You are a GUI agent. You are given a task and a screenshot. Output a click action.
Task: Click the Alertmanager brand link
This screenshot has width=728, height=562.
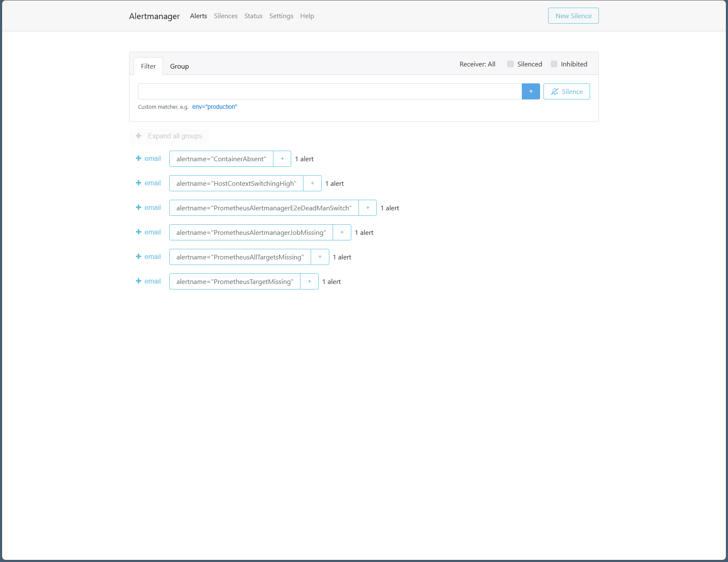pyautogui.click(x=154, y=16)
